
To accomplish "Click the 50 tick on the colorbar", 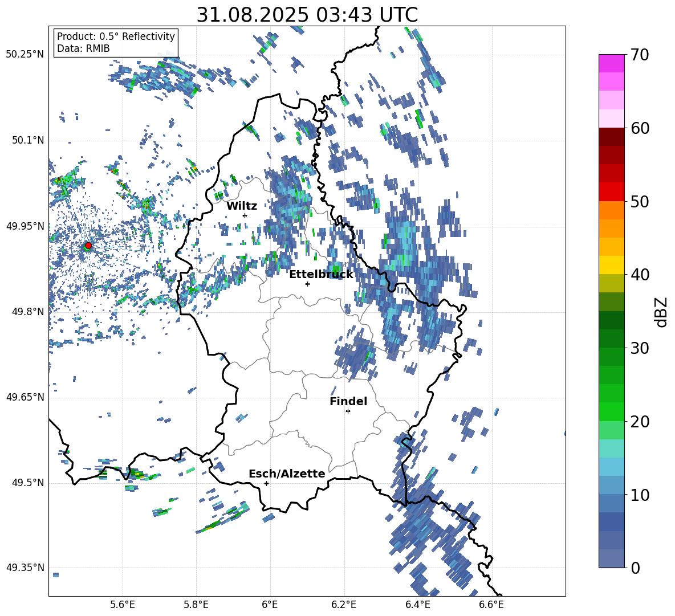I will (640, 201).
